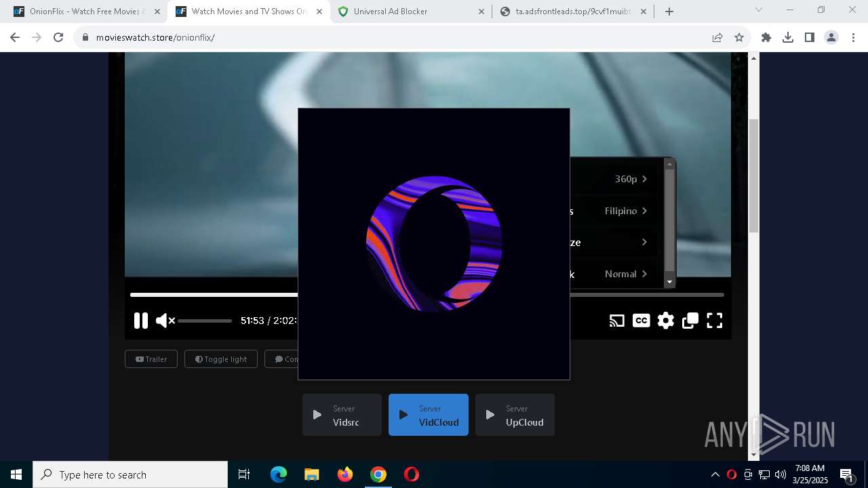The height and width of the screenshot is (488, 868).
Task: Open a new browser tab
Action: (x=669, y=12)
